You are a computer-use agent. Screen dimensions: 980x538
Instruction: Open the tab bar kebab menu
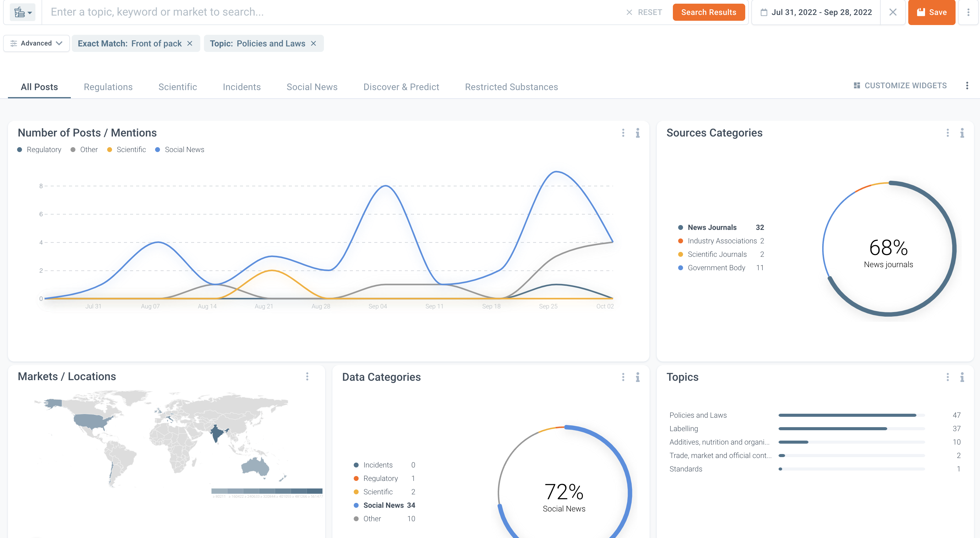tap(967, 85)
